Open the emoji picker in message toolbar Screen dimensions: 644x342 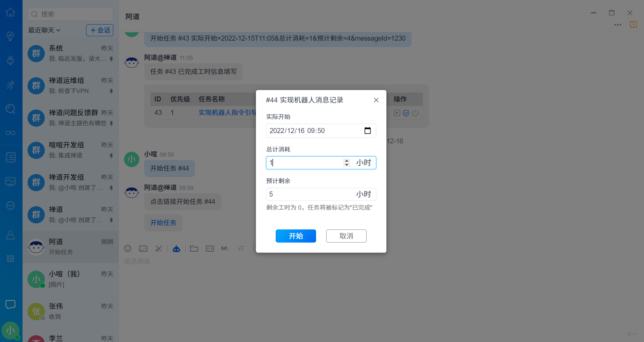[x=128, y=249]
